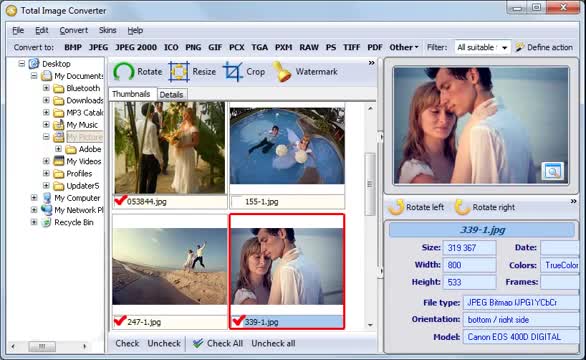Open the Convert menu
This screenshot has height=360, width=586.
pyautogui.click(x=74, y=30)
